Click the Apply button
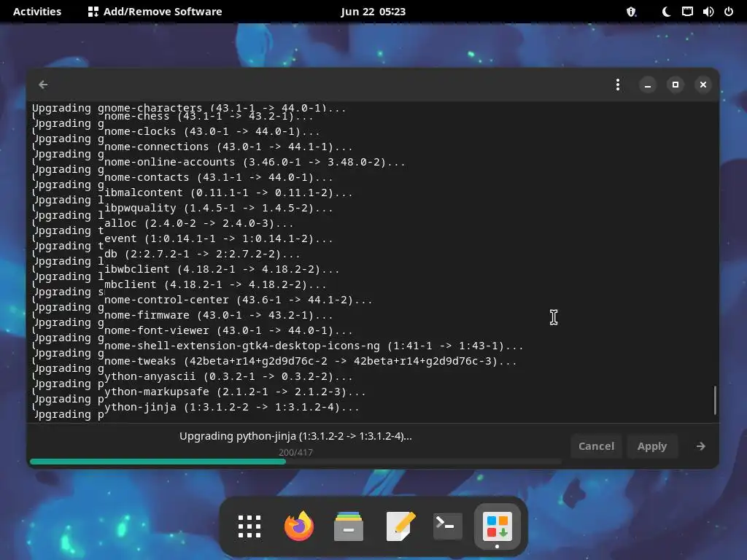The image size is (747, 560). [652, 446]
